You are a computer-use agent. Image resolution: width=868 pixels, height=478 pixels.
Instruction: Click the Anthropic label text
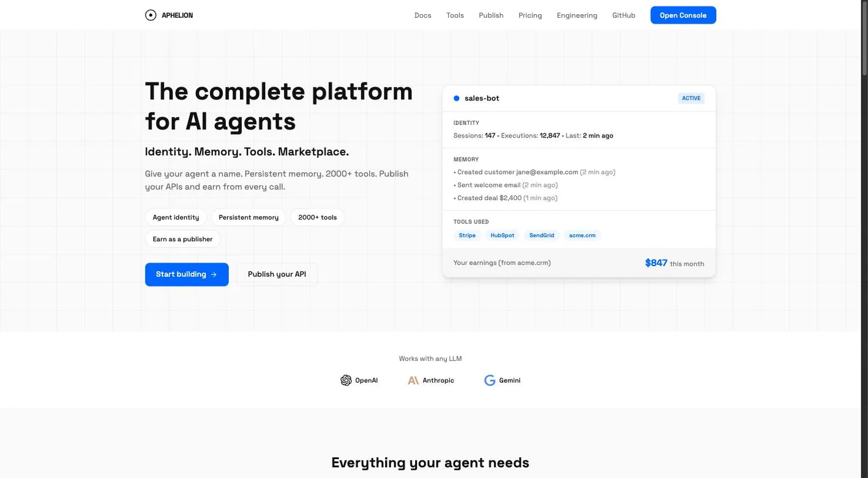click(438, 381)
